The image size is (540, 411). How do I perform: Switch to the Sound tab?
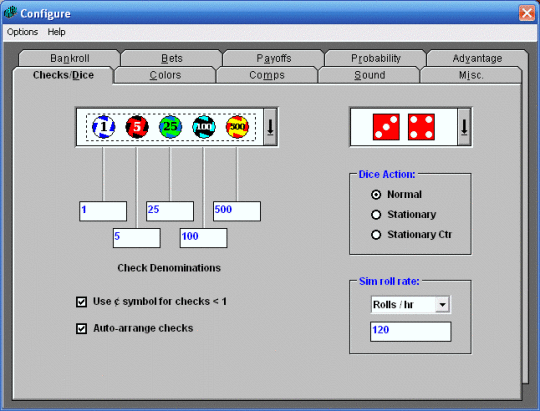(x=370, y=75)
